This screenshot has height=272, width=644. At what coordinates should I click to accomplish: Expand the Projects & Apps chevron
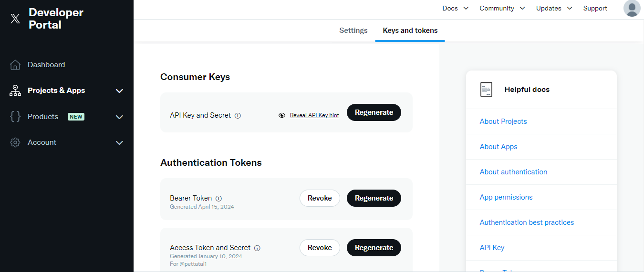click(119, 91)
